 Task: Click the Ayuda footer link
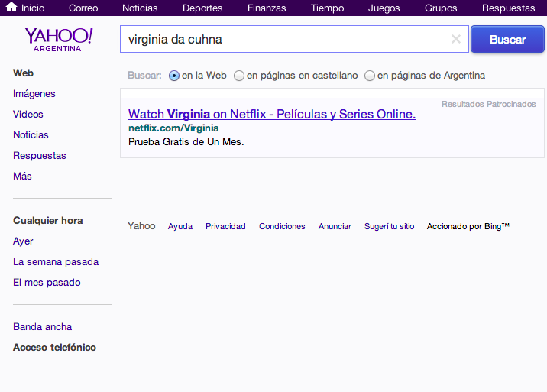[180, 226]
